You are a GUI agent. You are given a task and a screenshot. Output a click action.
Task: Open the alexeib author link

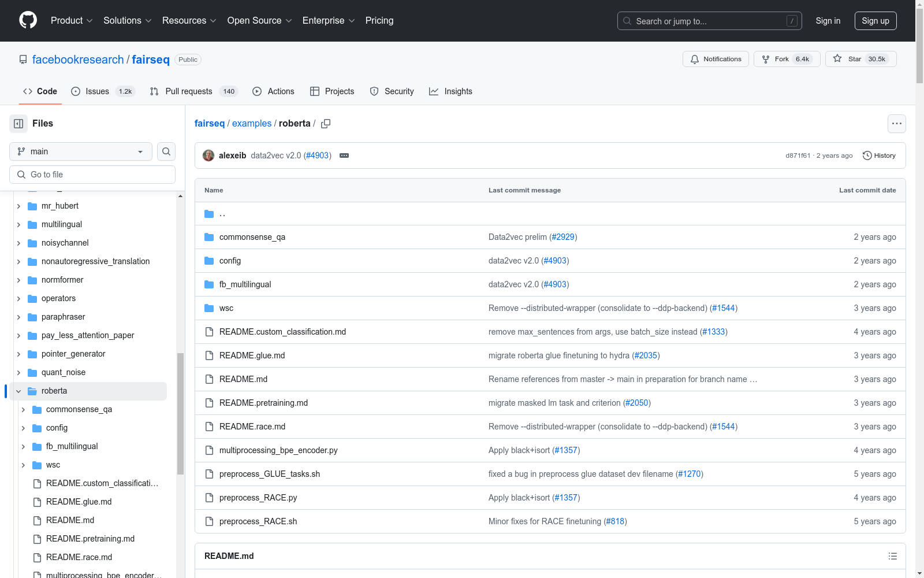[232, 155]
